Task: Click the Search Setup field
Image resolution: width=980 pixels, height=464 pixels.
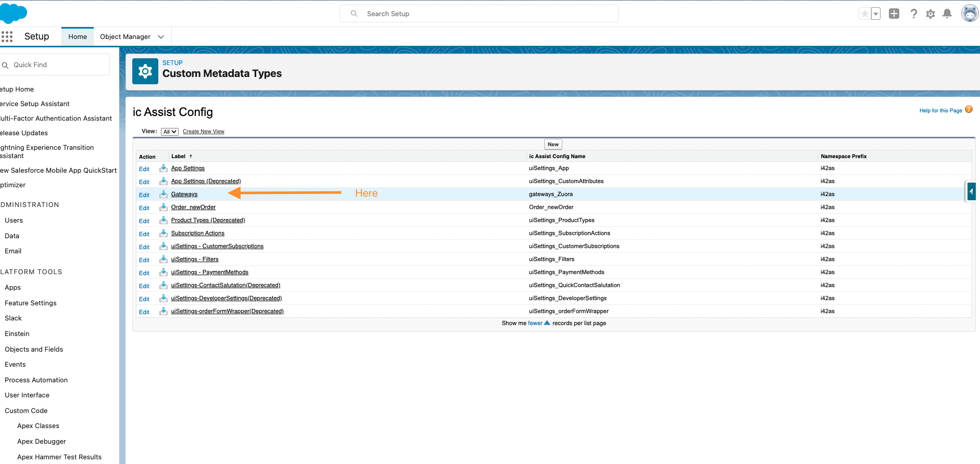Action: coord(479,14)
